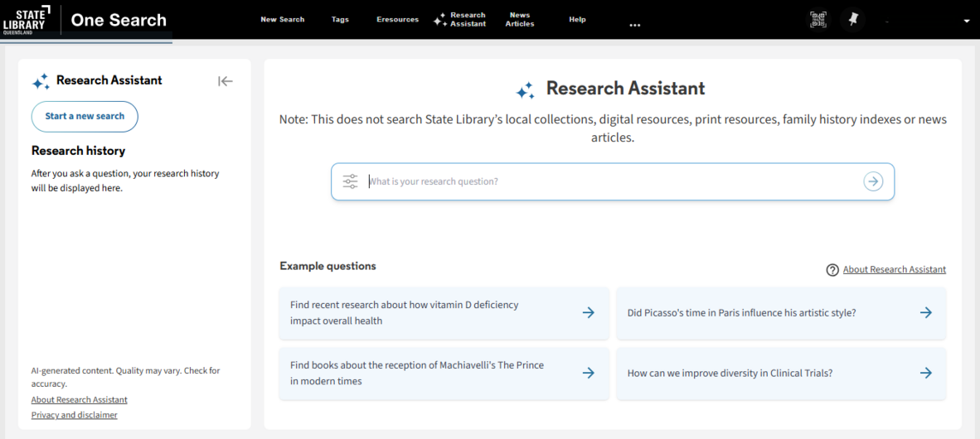Click the AI-generated content notice text
This screenshot has width=980, height=439.
[x=126, y=377]
